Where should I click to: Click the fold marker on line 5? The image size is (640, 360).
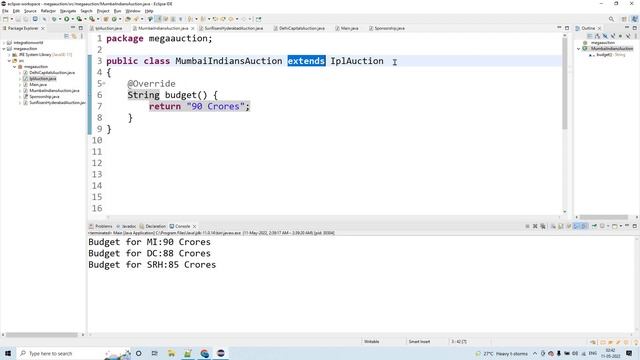pos(104,83)
